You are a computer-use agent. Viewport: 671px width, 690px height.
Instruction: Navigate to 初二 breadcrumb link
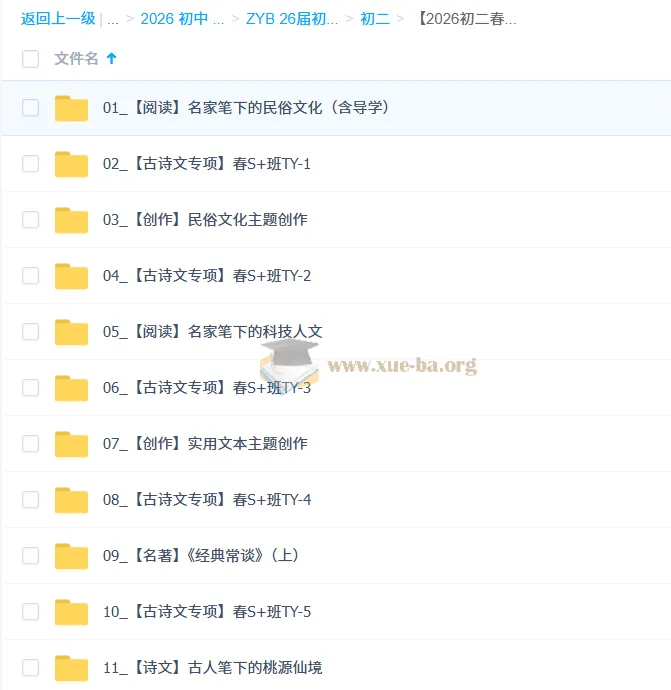click(375, 19)
